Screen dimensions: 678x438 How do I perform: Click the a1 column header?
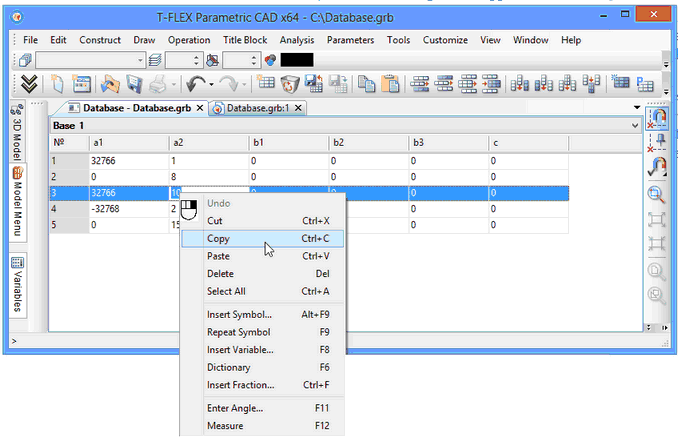129,143
